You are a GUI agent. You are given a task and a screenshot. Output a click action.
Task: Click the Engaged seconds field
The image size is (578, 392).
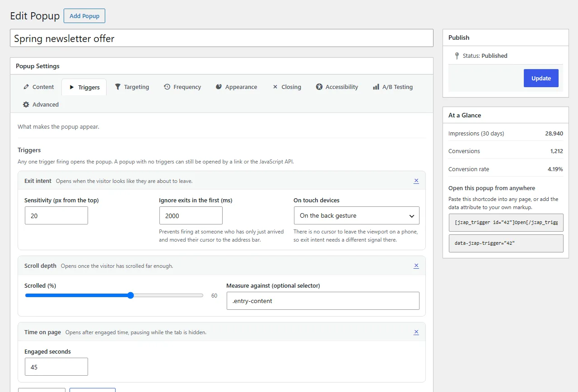point(56,367)
